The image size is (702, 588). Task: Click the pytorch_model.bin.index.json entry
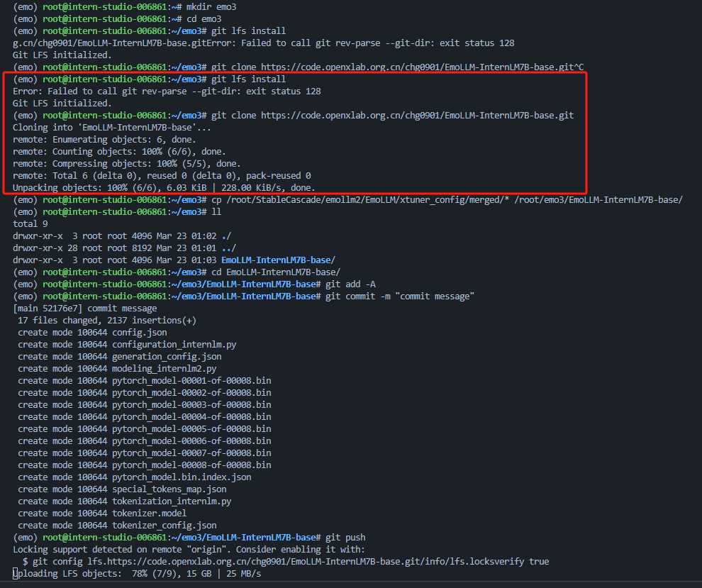pyautogui.click(x=181, y=477)
